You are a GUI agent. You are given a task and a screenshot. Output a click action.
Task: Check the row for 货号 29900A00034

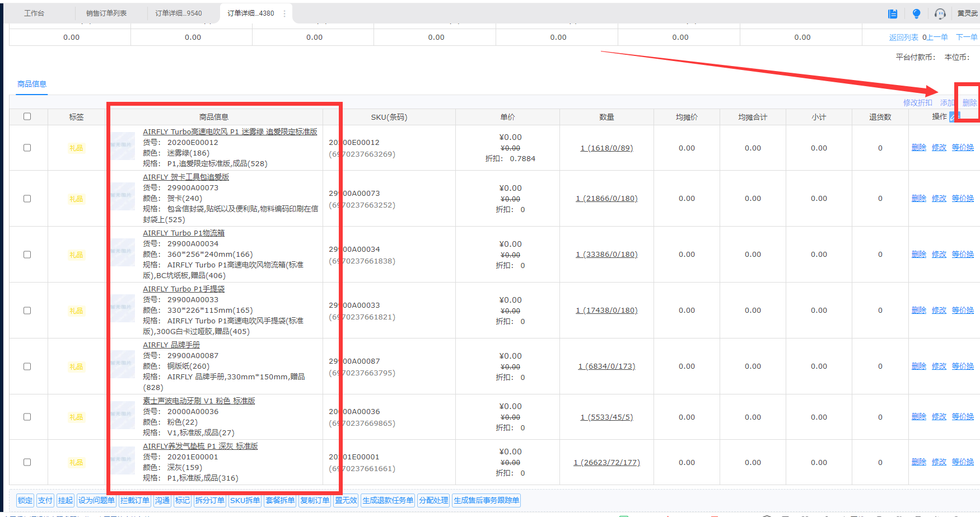click(27, 255)
